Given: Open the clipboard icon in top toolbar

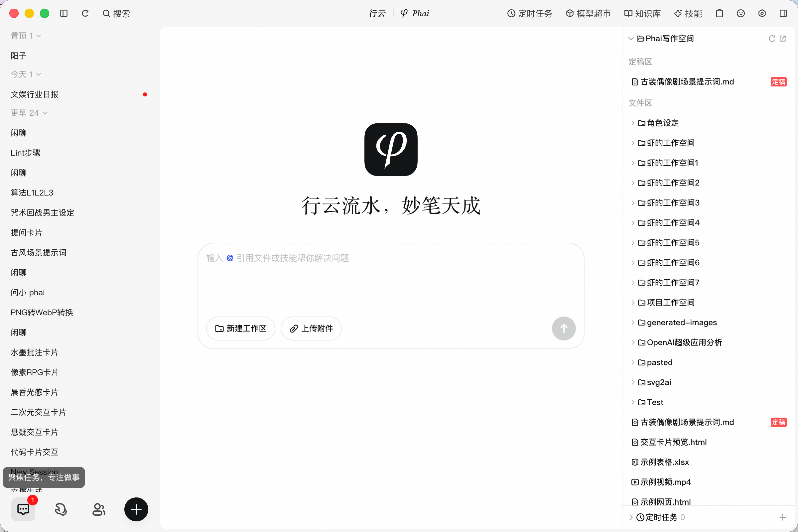Looking at the screenshot, I should coord(719,14).
